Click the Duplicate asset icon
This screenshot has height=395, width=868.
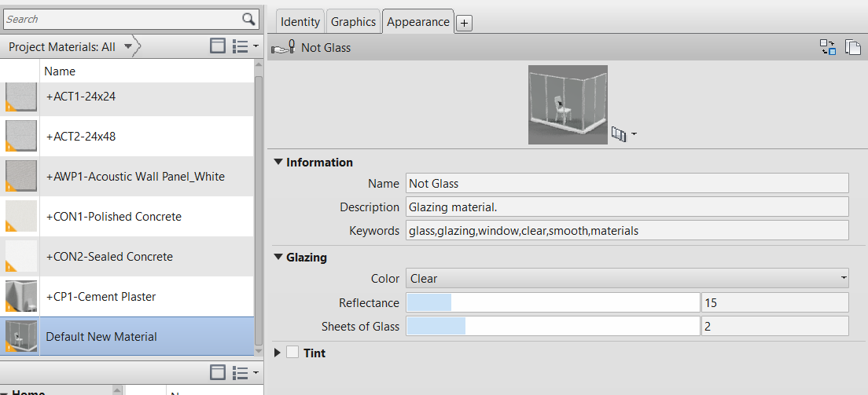[x=853, y=48]
